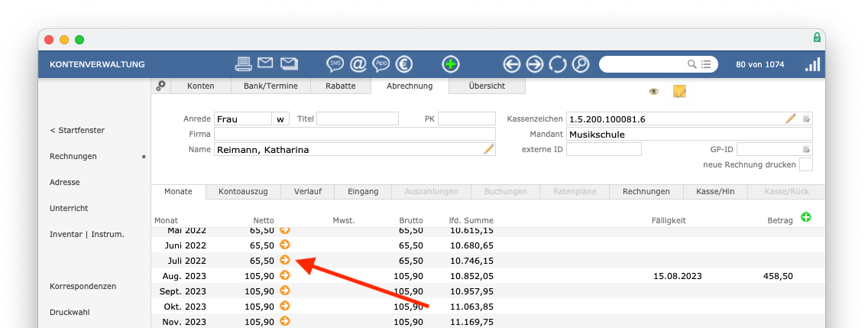This screenshot has height=328, width=868.
Task: Open the Bank/Termine tab
Action: pyautogui.click(x=270, y=86)
